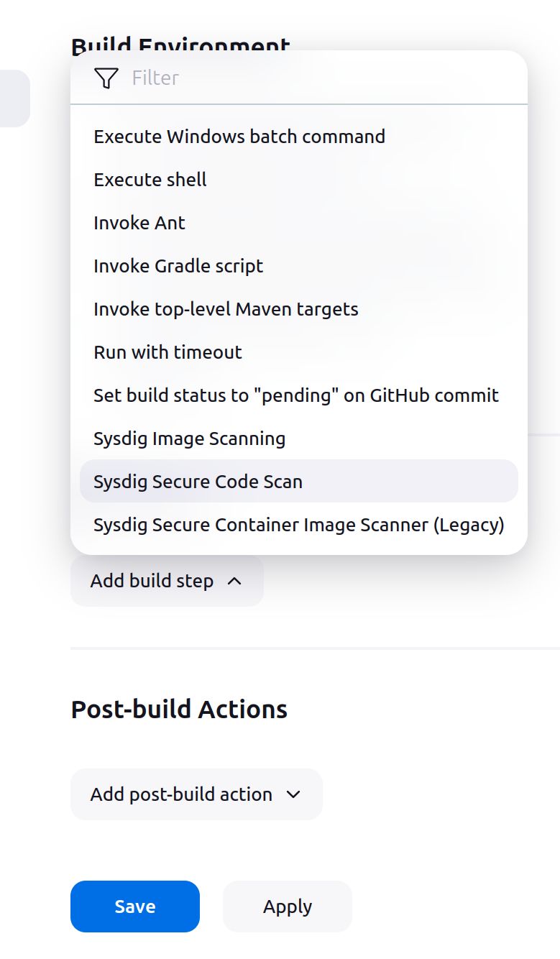The height and width of the screenshot is (959, 560).
Task: Click the down chevron on Add post-build action
Action: 293,794
